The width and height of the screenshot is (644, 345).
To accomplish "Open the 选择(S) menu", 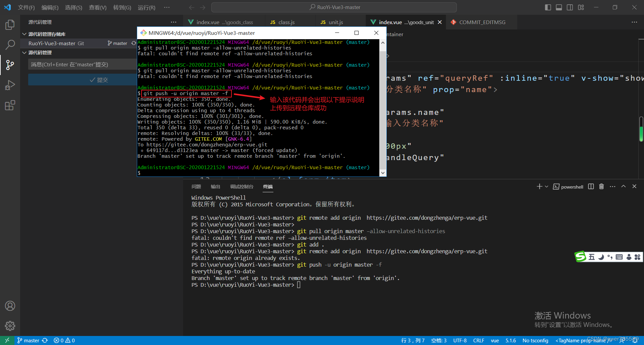I will point(73,7).
